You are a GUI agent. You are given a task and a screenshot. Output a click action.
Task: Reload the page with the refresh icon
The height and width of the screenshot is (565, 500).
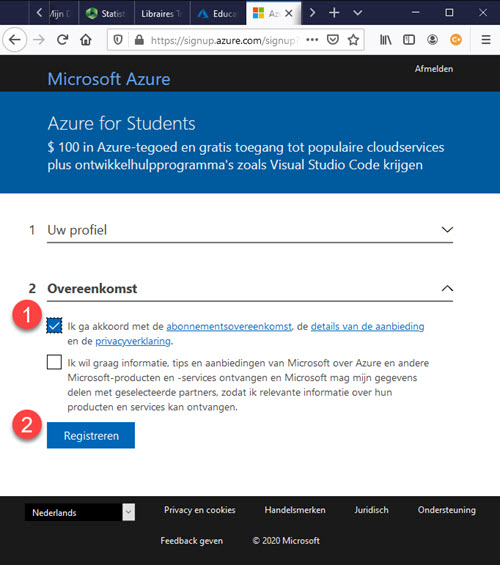(x=63, y=39)
